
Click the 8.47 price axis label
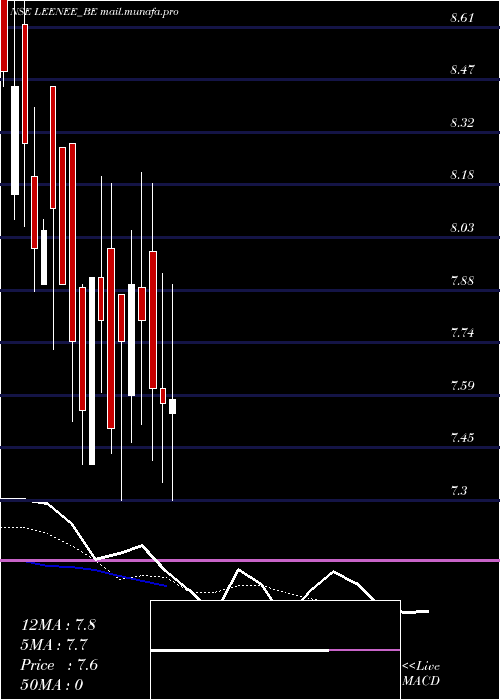462,70
